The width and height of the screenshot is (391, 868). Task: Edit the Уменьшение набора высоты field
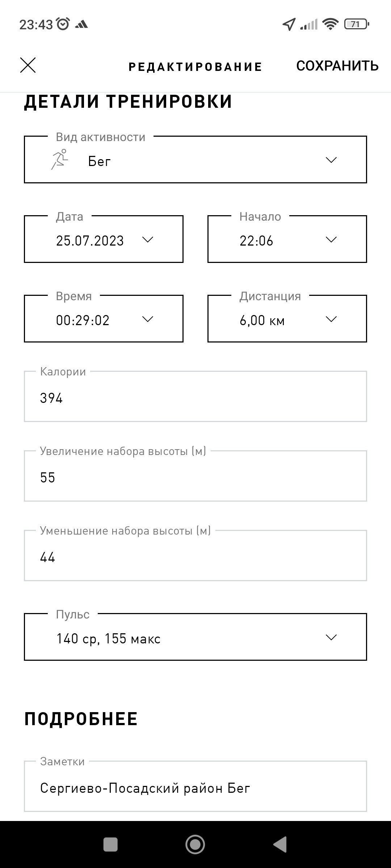tap(195, 556)
